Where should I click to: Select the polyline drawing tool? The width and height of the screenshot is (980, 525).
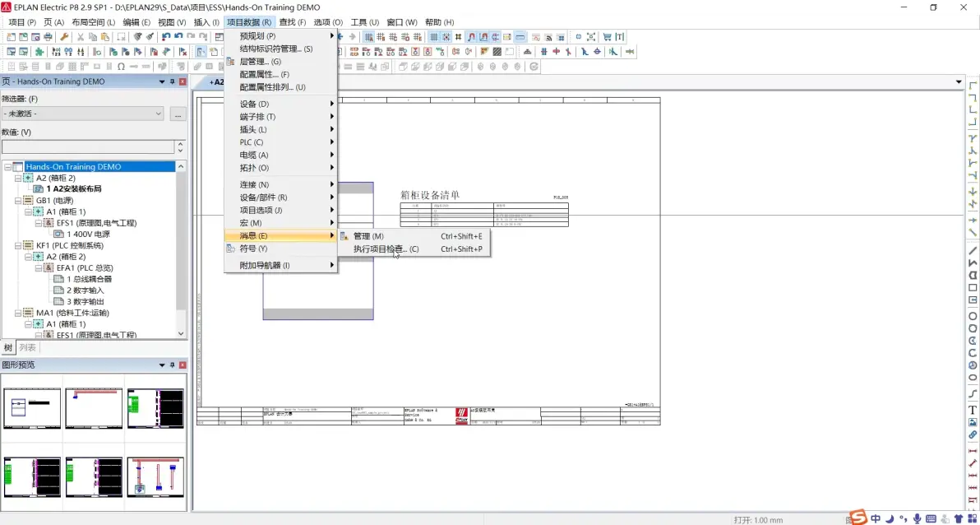click(x=973, y=262)
